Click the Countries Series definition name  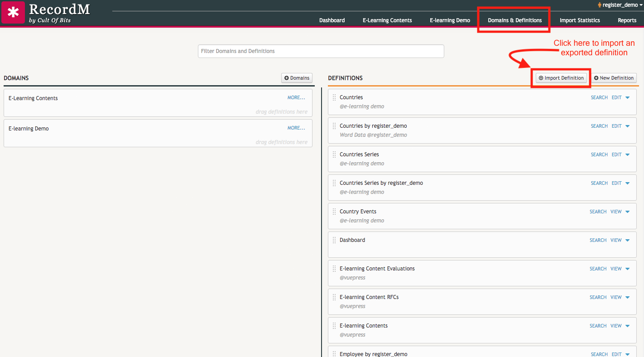(x=359, y=154)
